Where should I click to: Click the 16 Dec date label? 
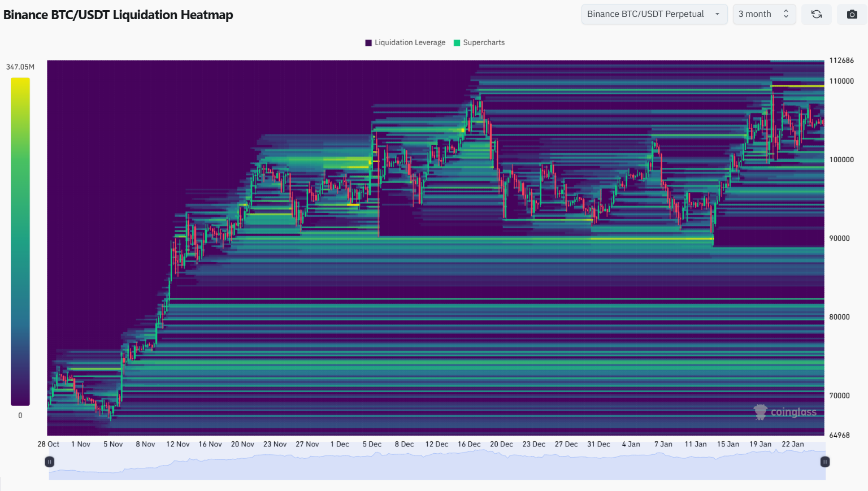coord(469,444)
